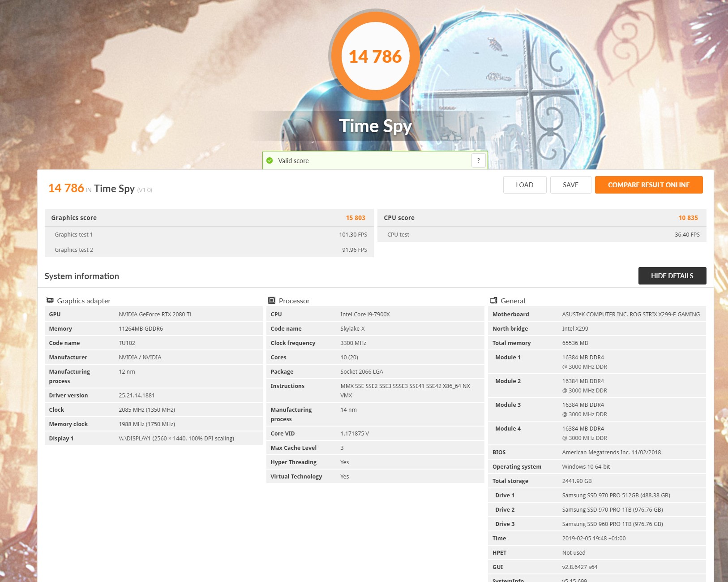728x582 pixels.
Task: Select Graphics test 1 result 101.30 FPS
Action: (353, 235)
